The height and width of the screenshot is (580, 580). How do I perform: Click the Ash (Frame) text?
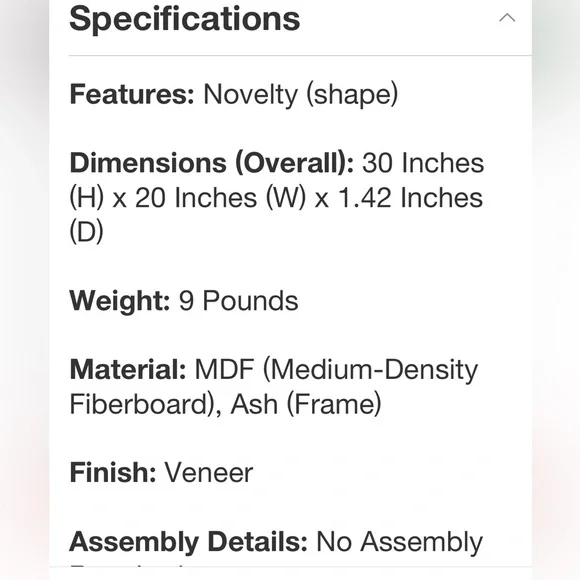[306, 404]
